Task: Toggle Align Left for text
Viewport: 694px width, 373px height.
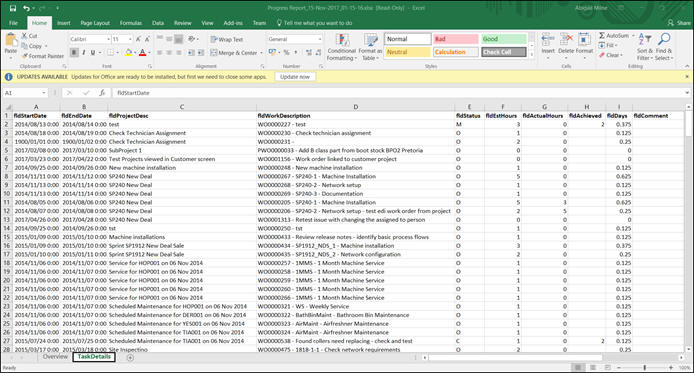Action: 160,53
